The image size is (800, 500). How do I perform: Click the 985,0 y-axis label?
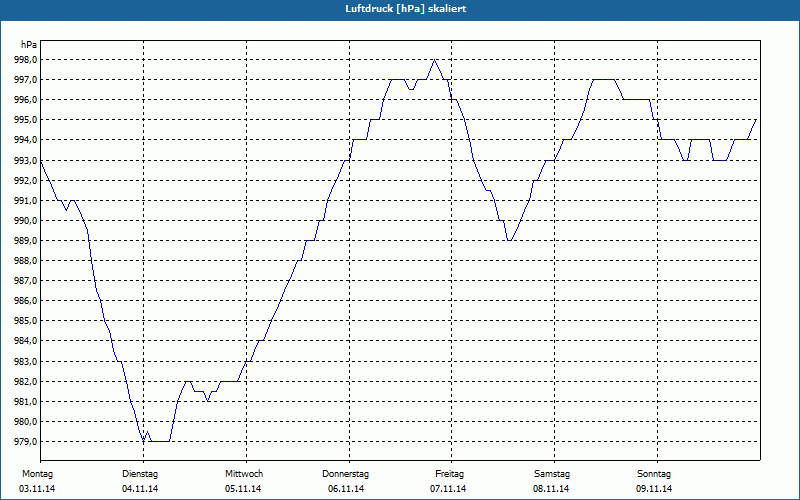[x=26, y=321]
